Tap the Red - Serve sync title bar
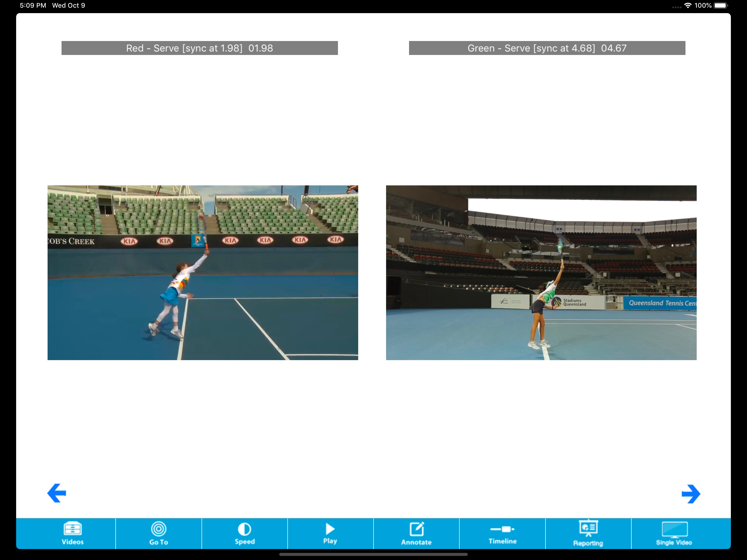Viewport: 747px width, 560px height. coord(200,48)
